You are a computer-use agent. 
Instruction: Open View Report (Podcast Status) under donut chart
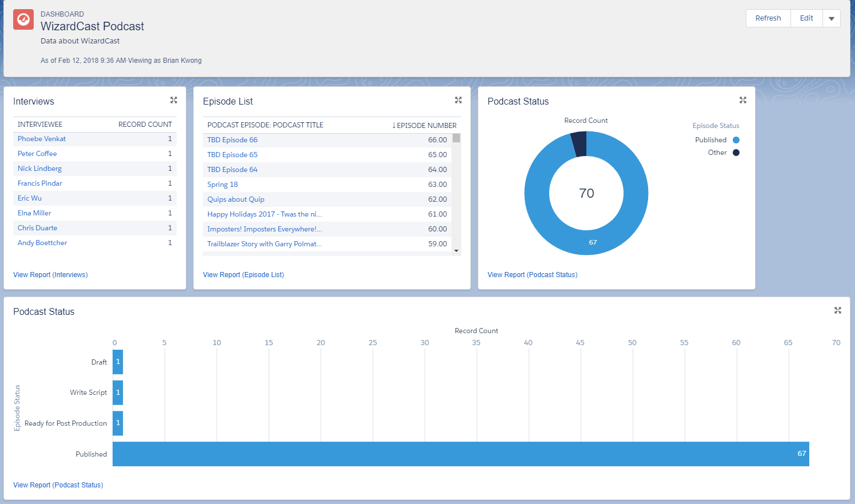pyautogui.click(x=532, y=275)
